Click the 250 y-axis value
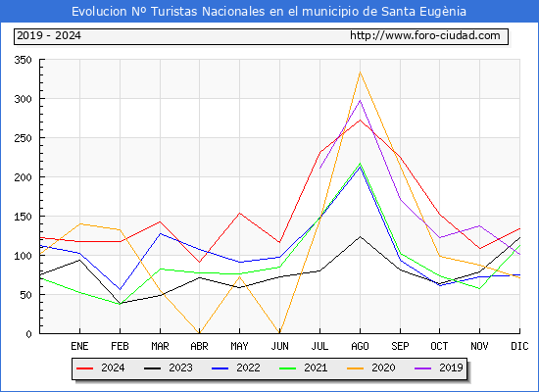 [24, 138]
